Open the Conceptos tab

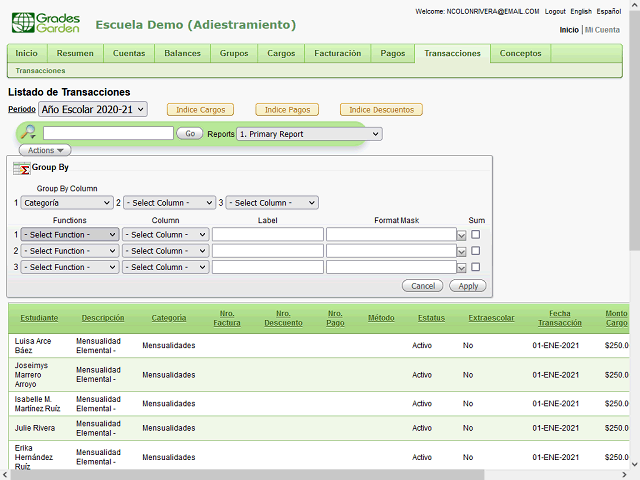point(520,53)
